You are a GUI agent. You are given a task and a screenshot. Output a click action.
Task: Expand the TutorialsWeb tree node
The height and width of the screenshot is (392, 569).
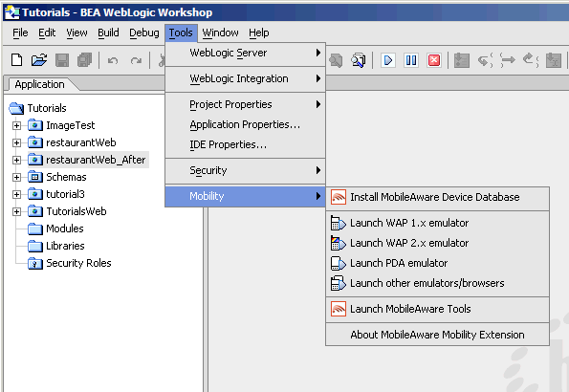(x=16, y=211)
